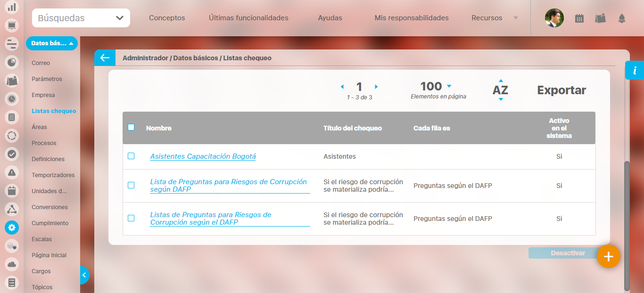This screenshot has height=293, width=644.
Task: Select checkbox for Lista de Preguntas row
Action: [131, 185]
